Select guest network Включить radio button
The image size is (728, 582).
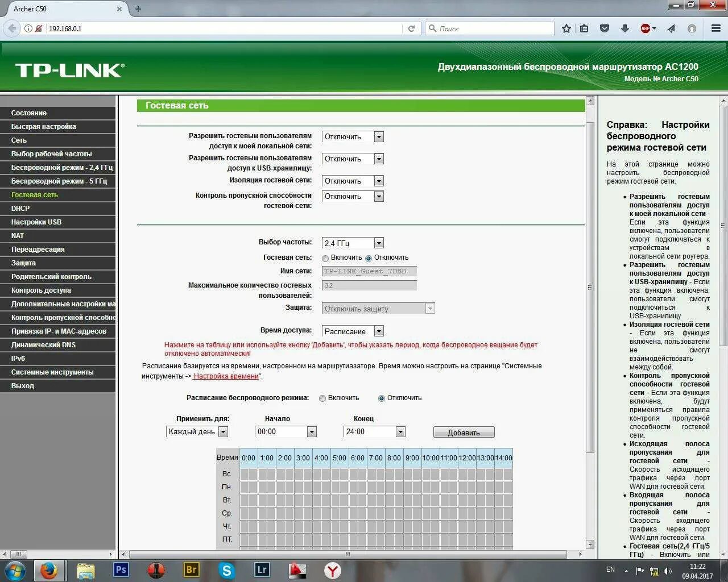coord(325,258)
